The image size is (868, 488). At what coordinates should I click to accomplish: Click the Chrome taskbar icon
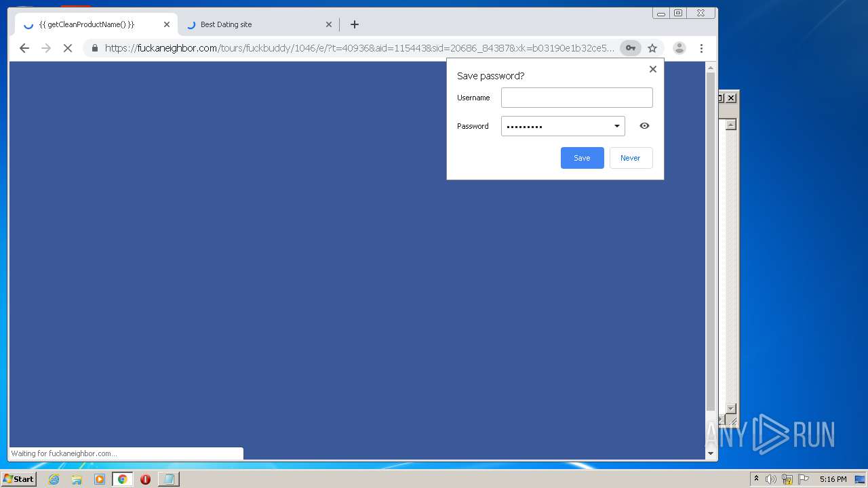pos(122,479)
